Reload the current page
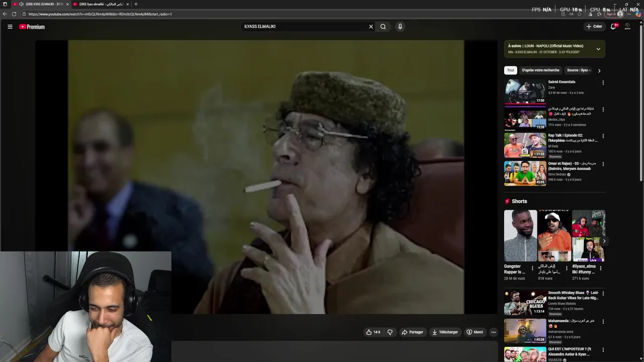The width and height of the screenshot is (644, 362). tap(14, 14)
